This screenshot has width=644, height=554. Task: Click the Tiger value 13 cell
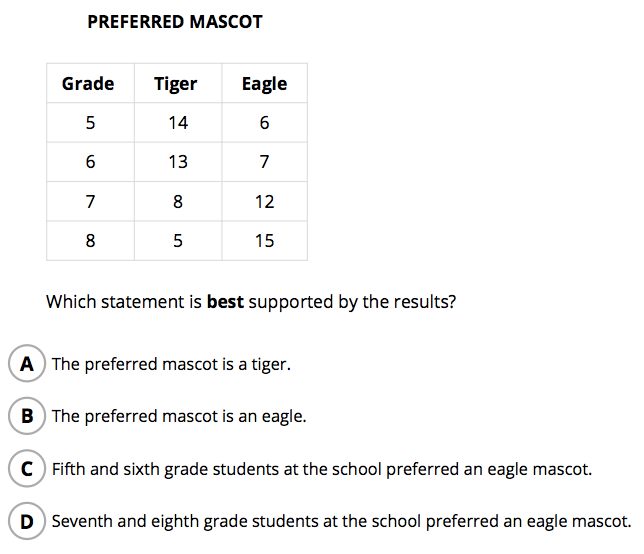point(178,162)
